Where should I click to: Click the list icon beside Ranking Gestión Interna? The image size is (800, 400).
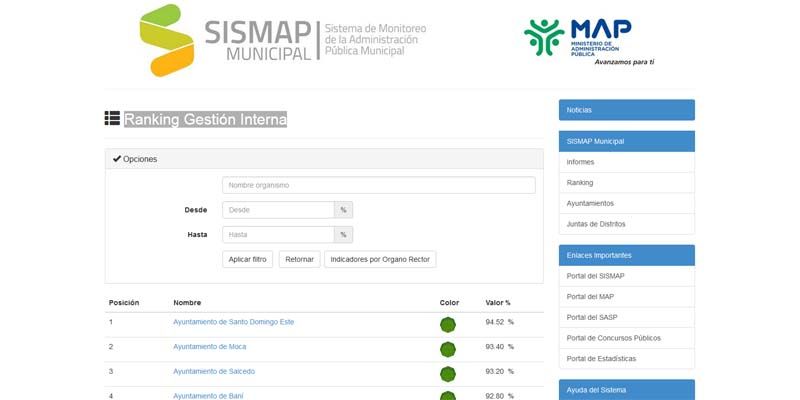click(112, 119)
